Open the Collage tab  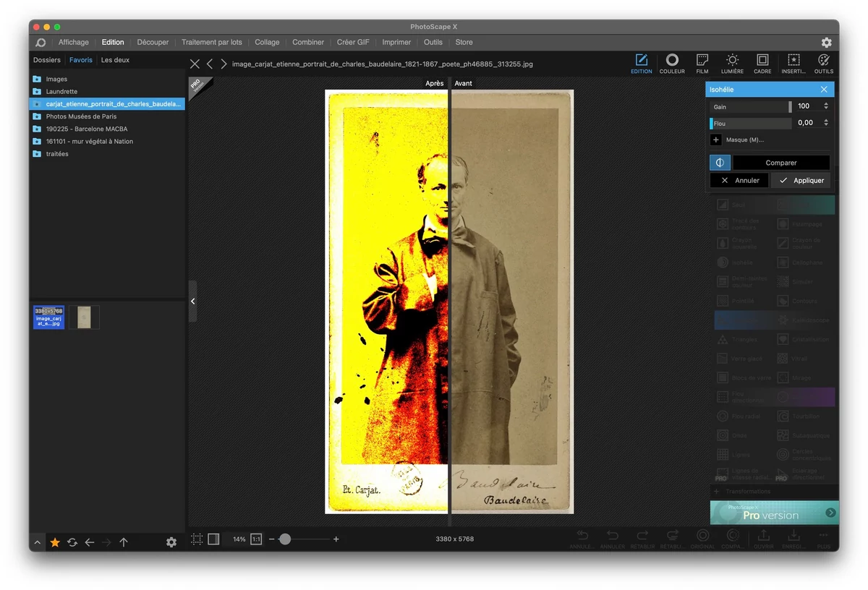click(267, 43)
